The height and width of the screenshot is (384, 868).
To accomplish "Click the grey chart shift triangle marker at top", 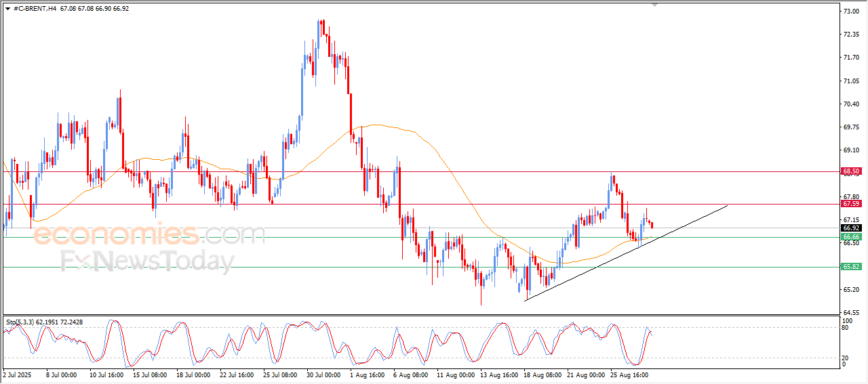I will coord(654,4).
